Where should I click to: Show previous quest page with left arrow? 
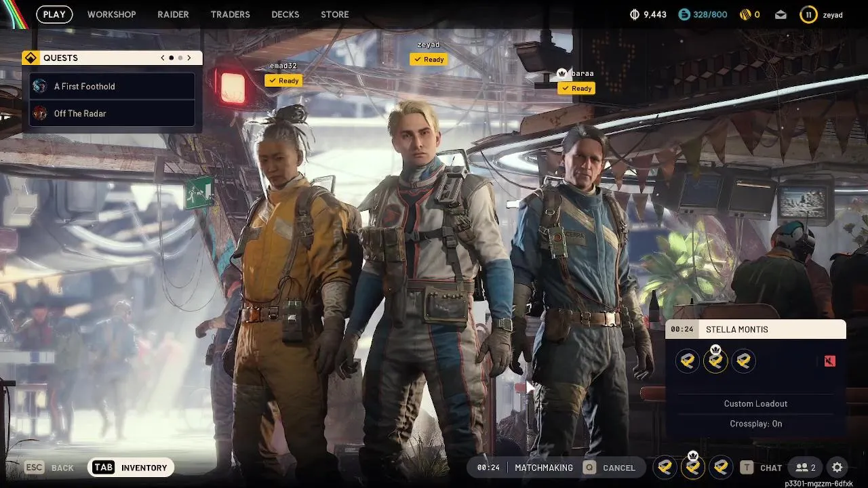tap(163, 58)
